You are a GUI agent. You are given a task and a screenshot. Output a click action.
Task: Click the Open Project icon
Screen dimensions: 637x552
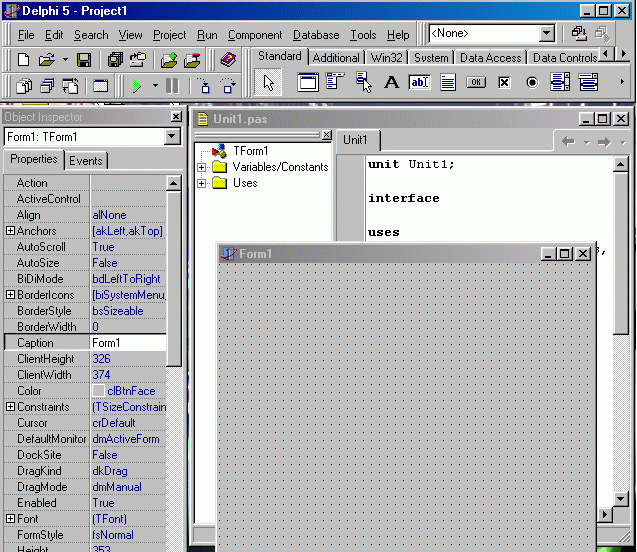(138, 60)
